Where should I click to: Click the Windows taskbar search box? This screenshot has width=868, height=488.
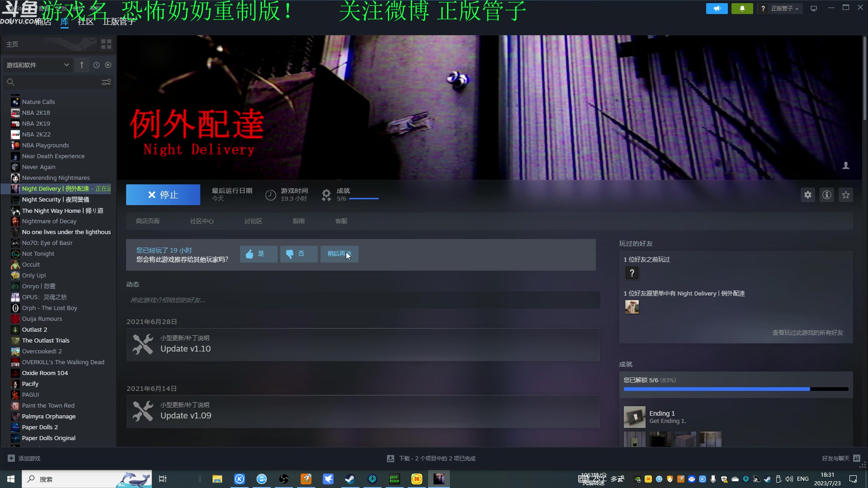[87, 479]
